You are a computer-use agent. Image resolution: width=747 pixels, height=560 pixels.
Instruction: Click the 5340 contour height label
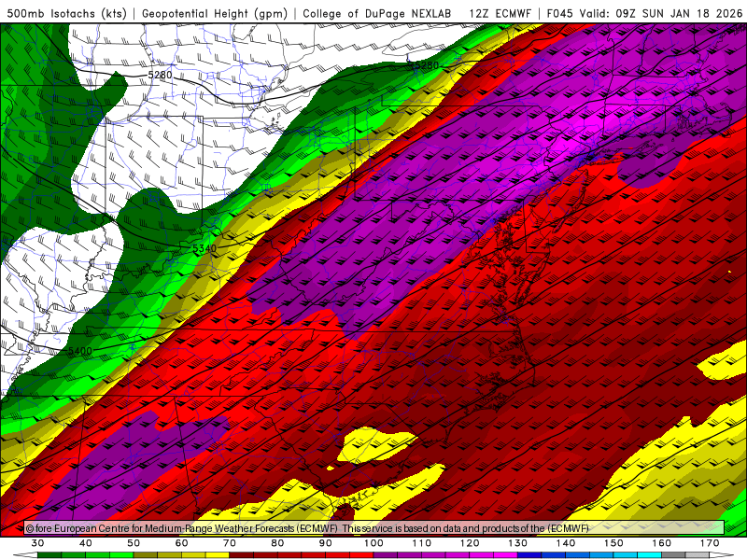click(204, 248)
